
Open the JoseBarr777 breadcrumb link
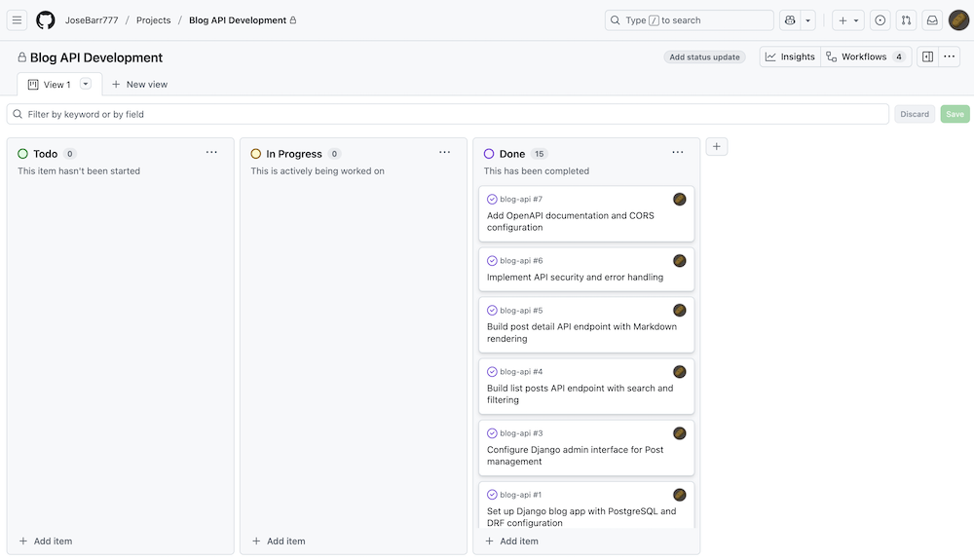(x=91, y=20)
